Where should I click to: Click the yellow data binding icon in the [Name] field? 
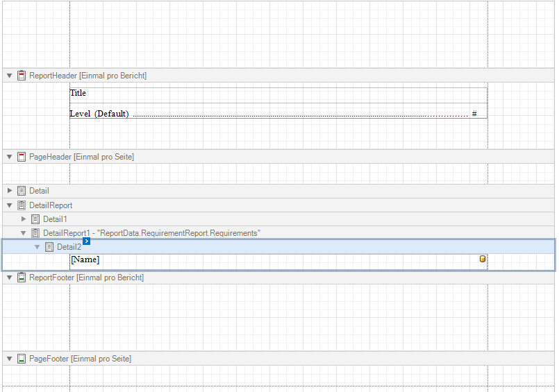coord(483,259)
